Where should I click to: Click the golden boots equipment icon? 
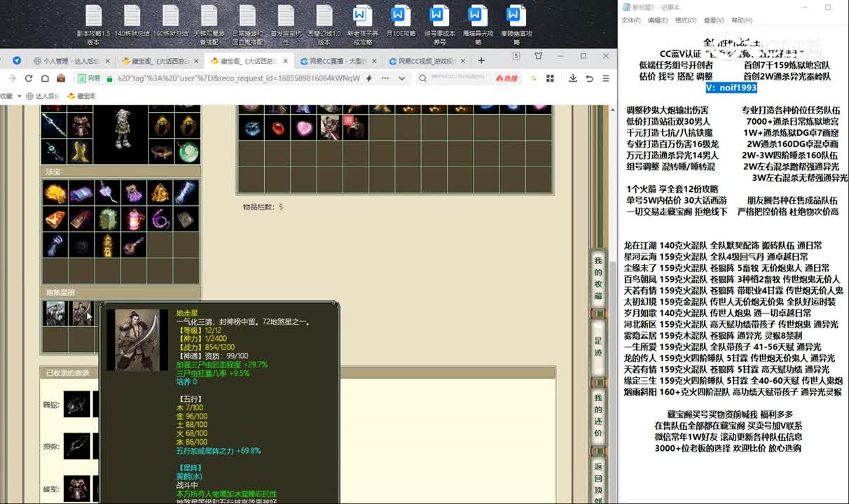click(x=81, y=151)
